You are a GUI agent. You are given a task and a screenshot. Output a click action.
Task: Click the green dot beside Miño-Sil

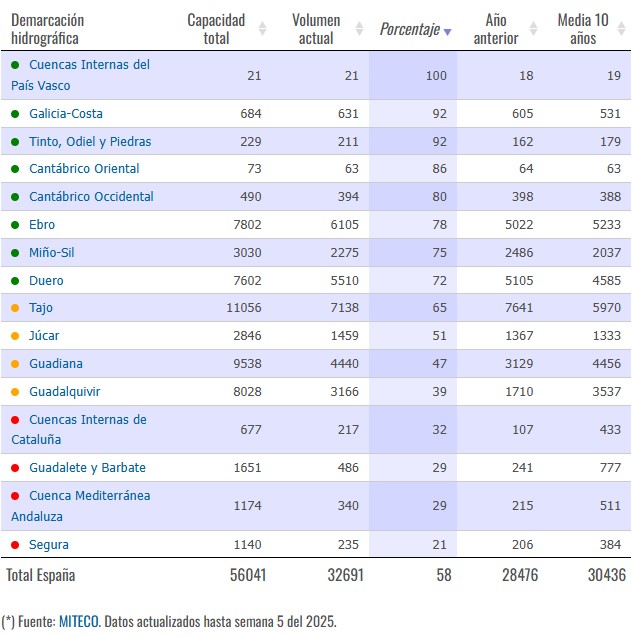pos(15,253)
